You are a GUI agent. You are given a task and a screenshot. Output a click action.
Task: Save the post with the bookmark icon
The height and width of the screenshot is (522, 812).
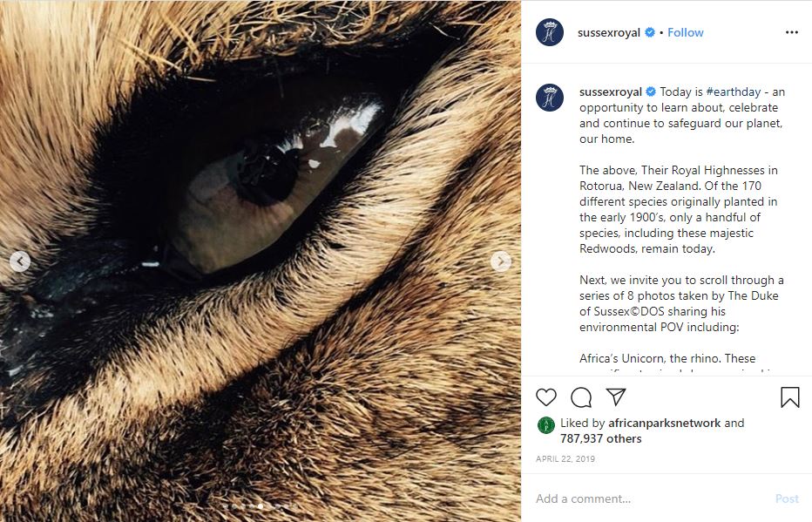point(788,397)
